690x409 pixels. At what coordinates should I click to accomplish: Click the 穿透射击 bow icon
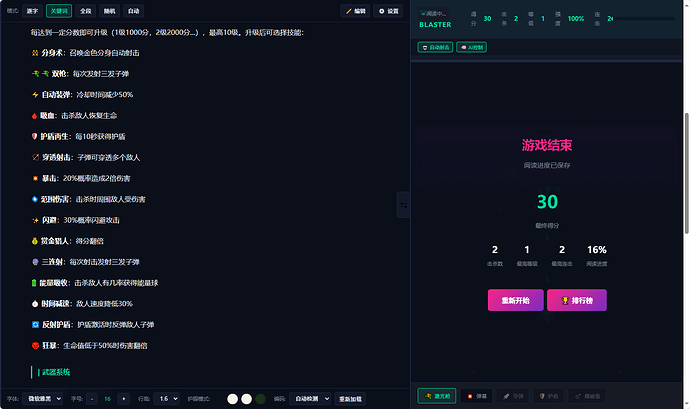pos(36,157)
